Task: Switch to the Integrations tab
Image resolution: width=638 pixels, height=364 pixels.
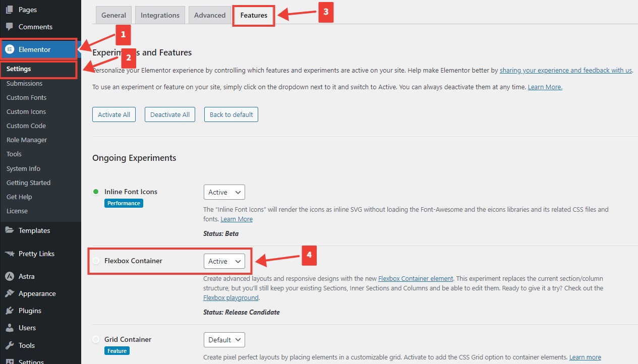Action: [160, 15]
